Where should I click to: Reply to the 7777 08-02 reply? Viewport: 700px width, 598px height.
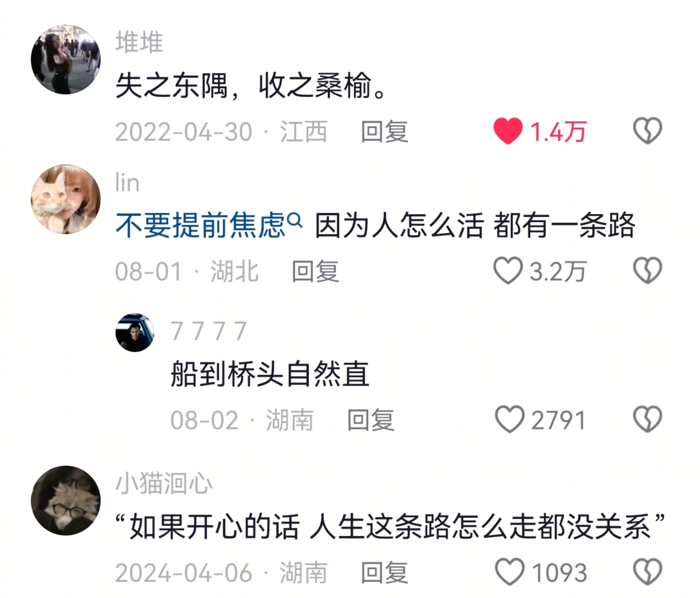point(371,420)
